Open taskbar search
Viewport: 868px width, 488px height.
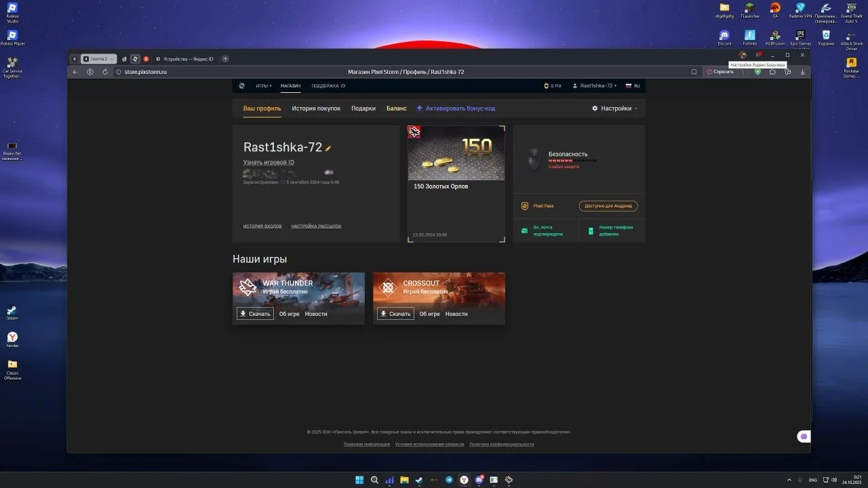coord(374,480)
